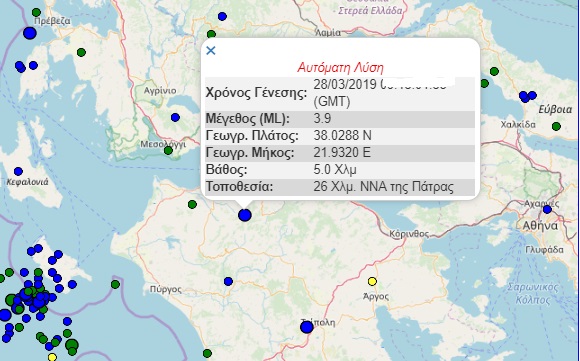Select the blue marker near Αθήνα
The width and height of the screenshot is (580, 361).
click(547, 210)
